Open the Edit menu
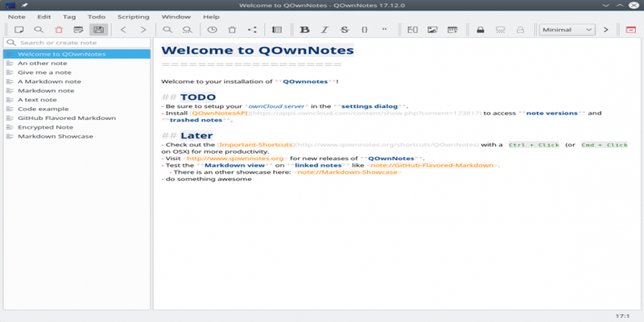 pos(44,17)
